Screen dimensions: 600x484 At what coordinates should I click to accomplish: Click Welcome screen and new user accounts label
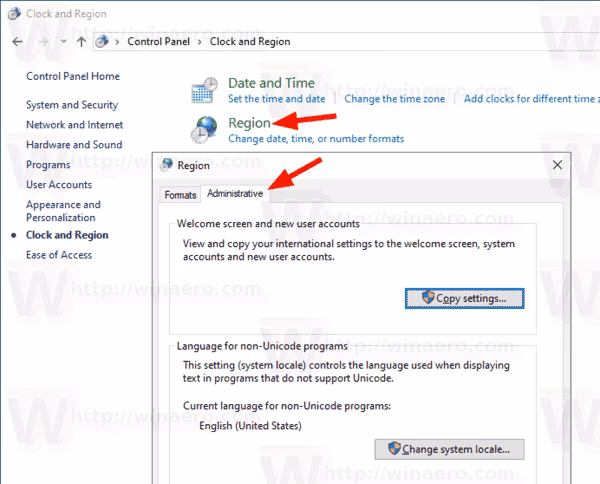pyautogui.click(x=268, y=224)
